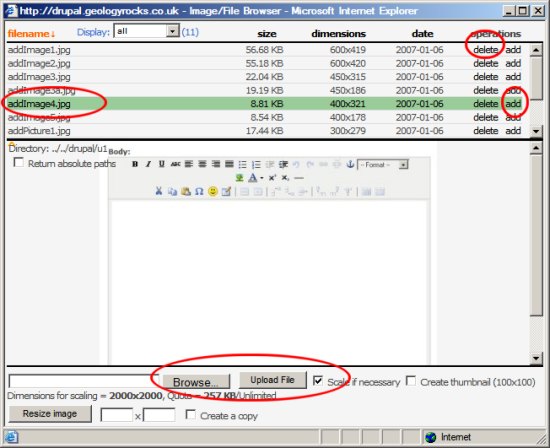Click the Paste clipboard icon
The width and height of the screenshot is (550, 448).
(x=186, y=191)
